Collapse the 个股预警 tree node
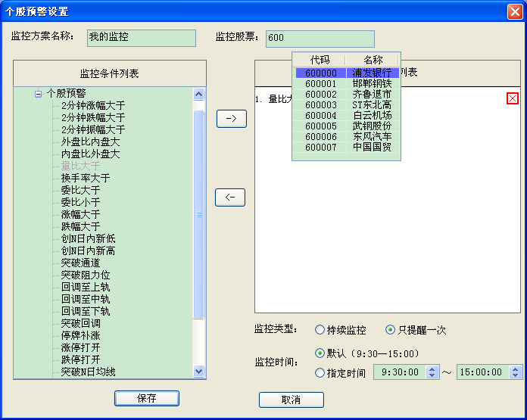Screen dimensions: 527x420 tap(38, 94)
